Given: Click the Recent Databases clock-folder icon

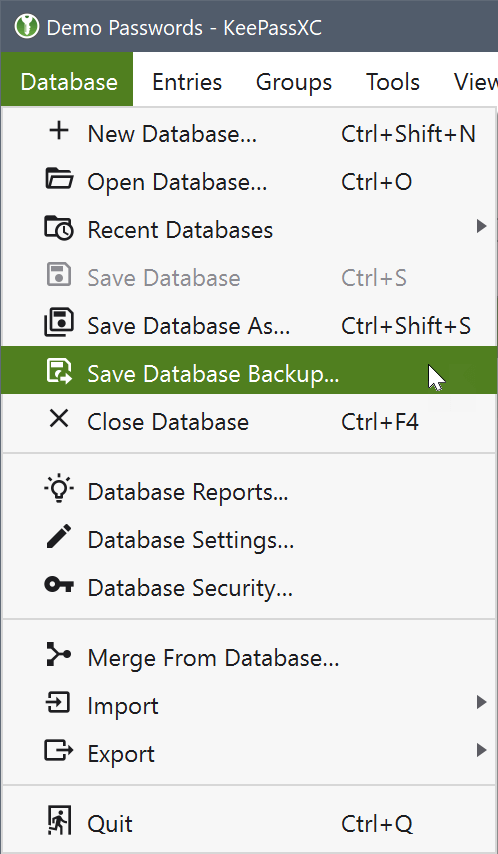Looking at the screenshot, I should coord(59,228).
